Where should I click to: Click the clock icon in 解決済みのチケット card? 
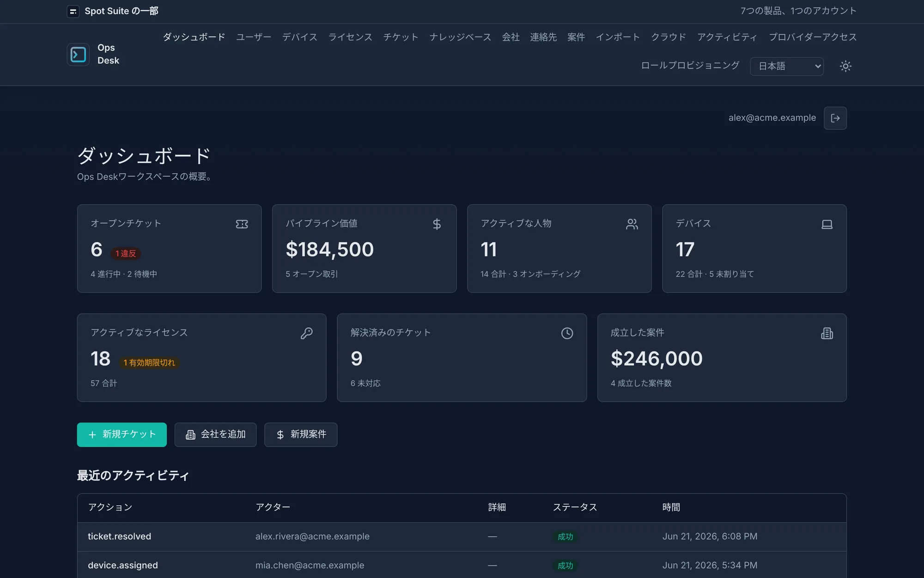(567, 333)
